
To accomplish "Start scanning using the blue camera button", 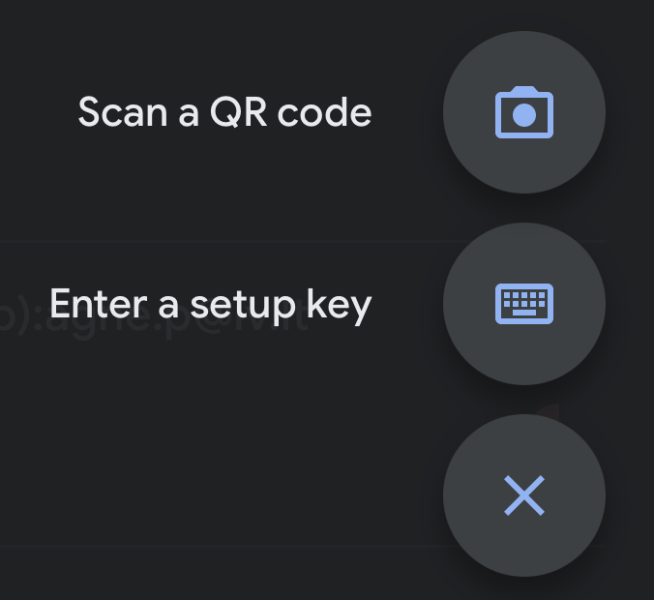I will pos(524,112).
